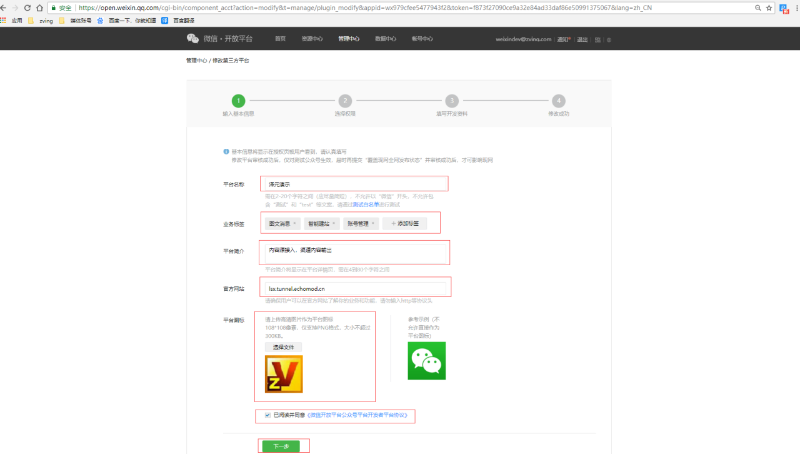Open 资源中心 in the top navigation
Screen dimensions: 800x454
click(x=312, y=39)
